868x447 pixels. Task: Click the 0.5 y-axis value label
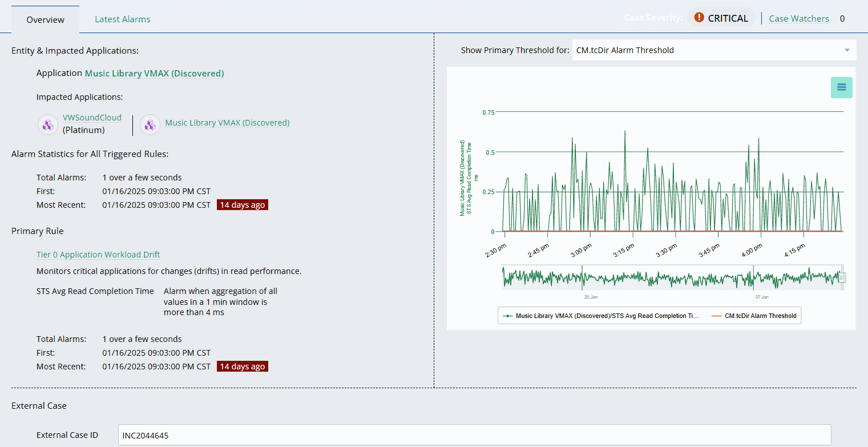[x=490, y=152]
